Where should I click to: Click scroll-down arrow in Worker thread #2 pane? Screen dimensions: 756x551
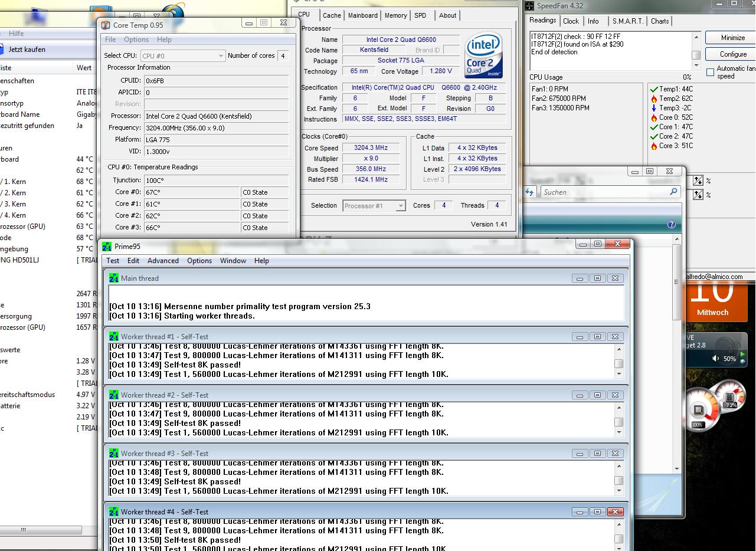click(618, 432)
